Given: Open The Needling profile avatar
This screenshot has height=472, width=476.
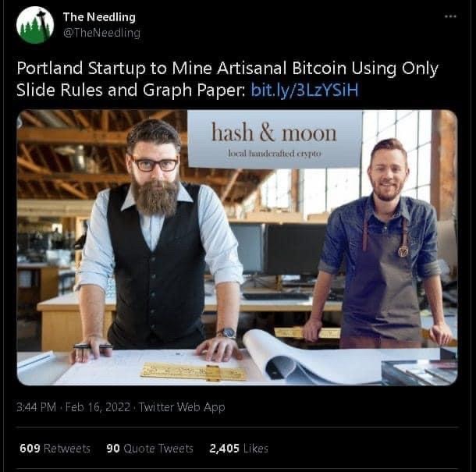Looking at the screenshot, I should (x=35, y=25).
